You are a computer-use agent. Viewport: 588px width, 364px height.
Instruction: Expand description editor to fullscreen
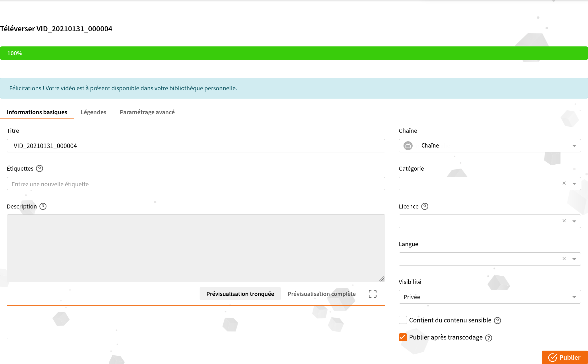click(372, 294)
